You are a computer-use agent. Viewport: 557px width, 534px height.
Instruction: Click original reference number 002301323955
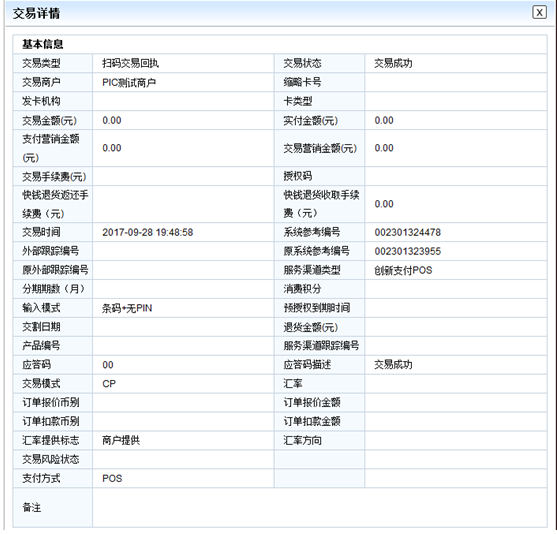point(407,251)
